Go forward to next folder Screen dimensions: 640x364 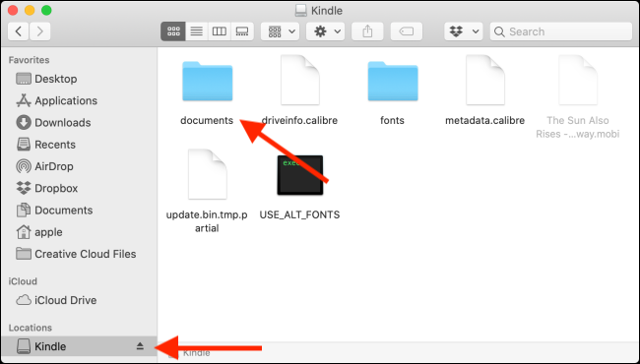pyautogui.click(x=40, y=31)
